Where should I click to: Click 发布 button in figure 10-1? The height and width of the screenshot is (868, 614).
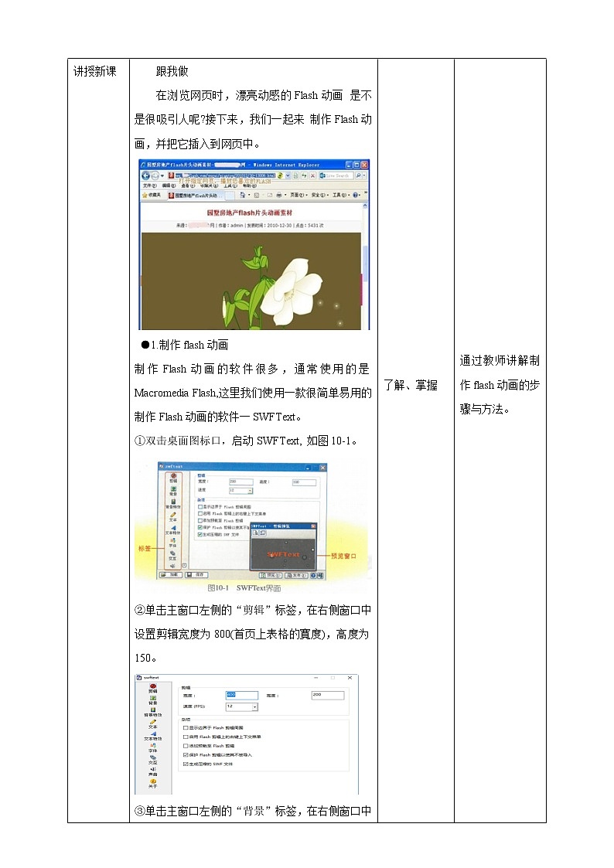pos(297,576)
